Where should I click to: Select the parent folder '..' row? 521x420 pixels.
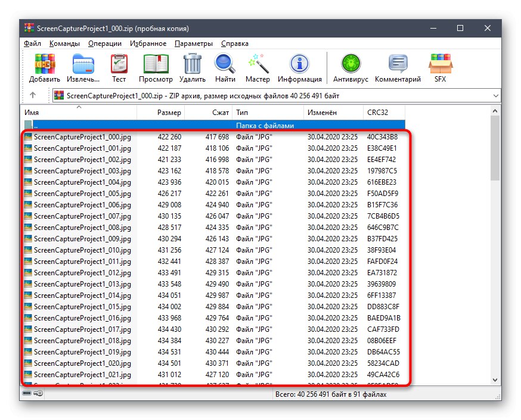(215, 126)
